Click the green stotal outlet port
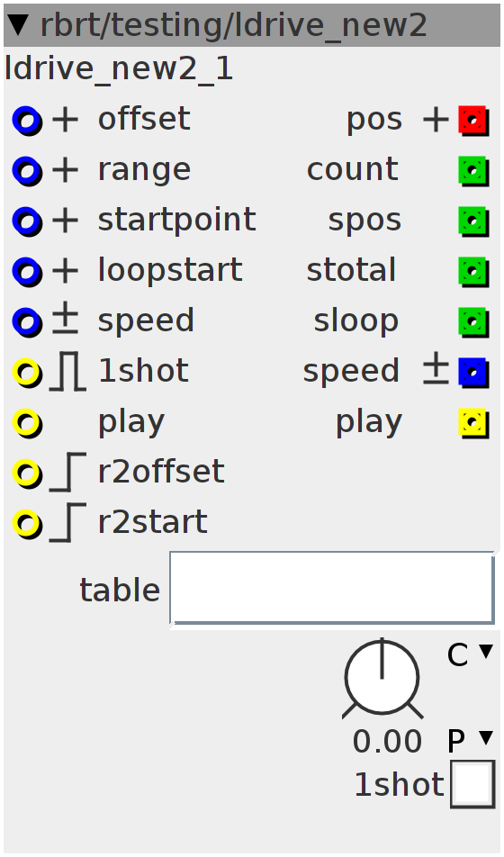This screenshot has height=857, width=504. point(472,271)
